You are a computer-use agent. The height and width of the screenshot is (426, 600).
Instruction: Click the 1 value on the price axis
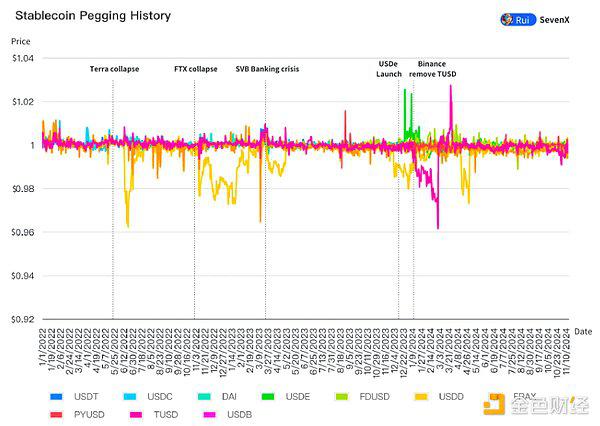point(32,145)
